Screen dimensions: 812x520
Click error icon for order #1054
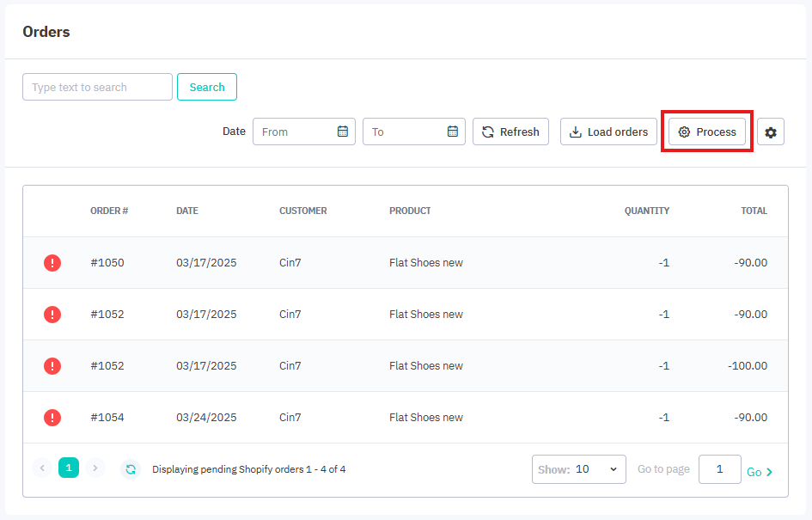click(x=52, y=418)
